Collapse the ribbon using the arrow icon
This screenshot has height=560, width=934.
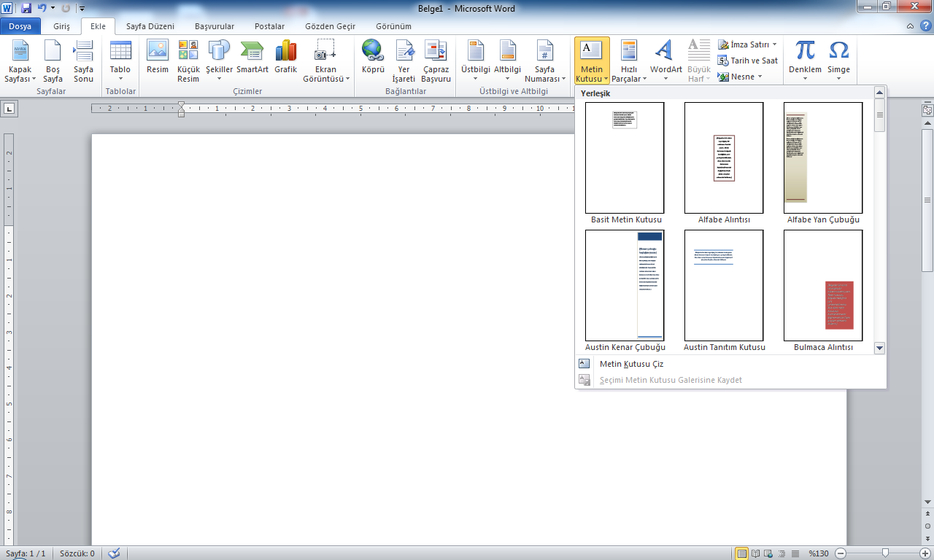[x=909, y=26]
